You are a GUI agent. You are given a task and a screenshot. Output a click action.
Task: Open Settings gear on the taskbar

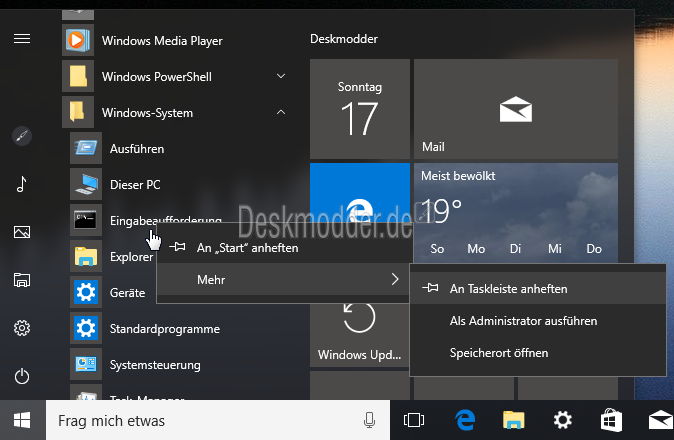(563, 420)
